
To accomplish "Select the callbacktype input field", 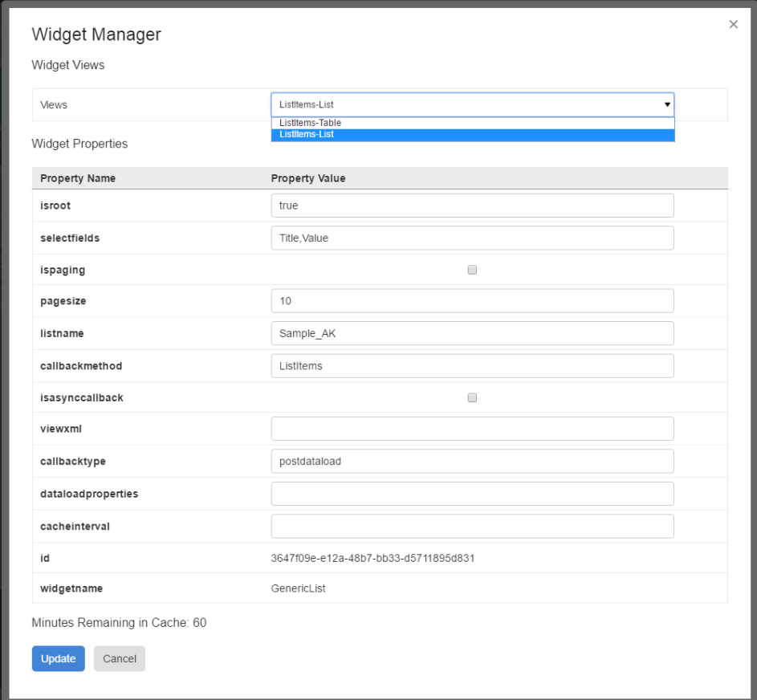I will tap(472, 461).
